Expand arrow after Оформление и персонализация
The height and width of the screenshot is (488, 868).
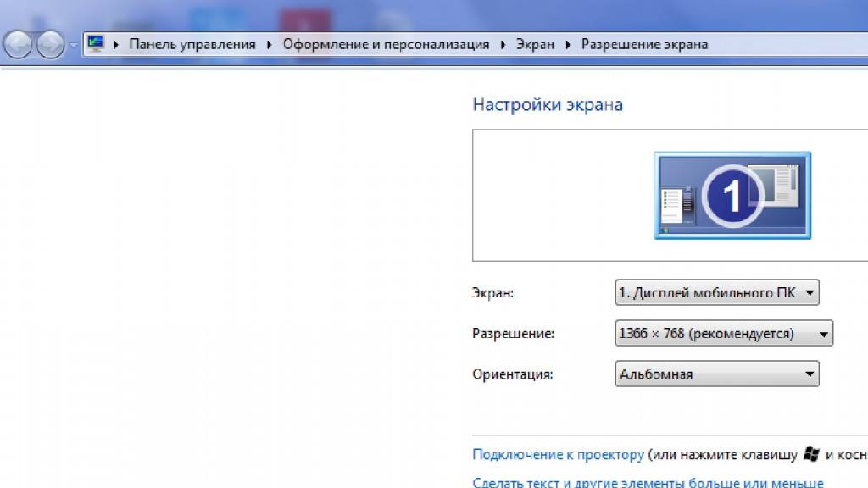click(x=503, y=44)
